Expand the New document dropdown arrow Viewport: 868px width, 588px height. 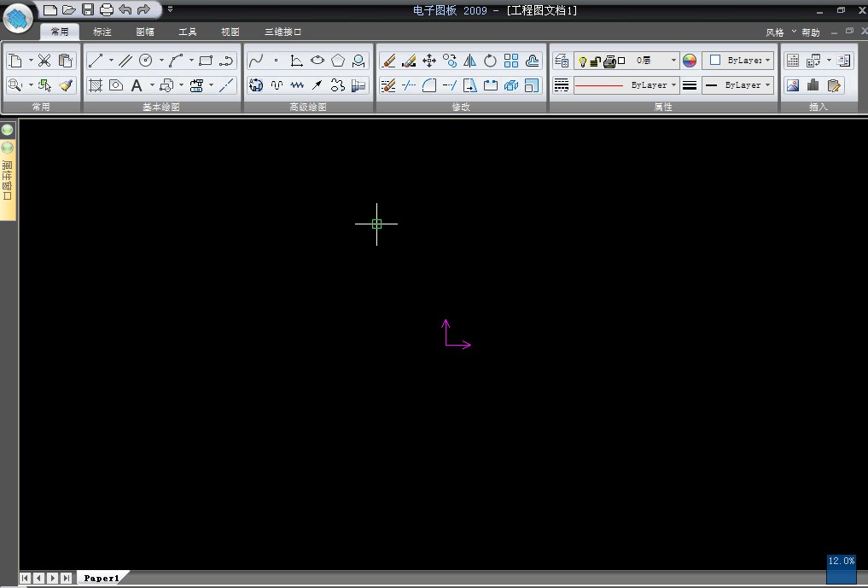click(x=31, y=61)
